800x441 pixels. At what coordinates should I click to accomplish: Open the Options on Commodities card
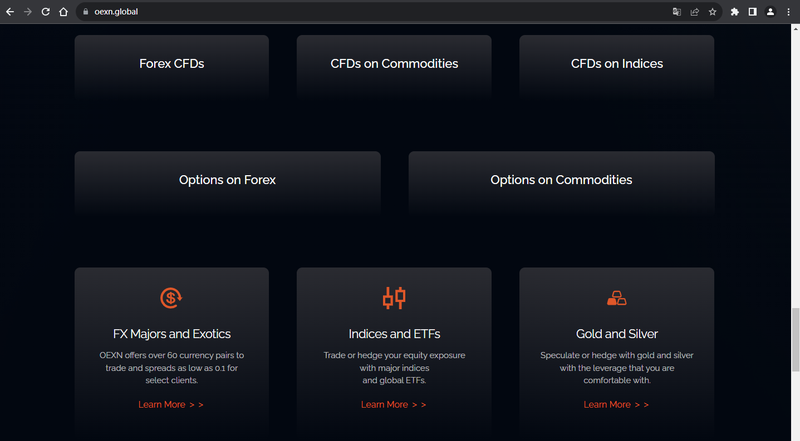(x=561, y=183)
